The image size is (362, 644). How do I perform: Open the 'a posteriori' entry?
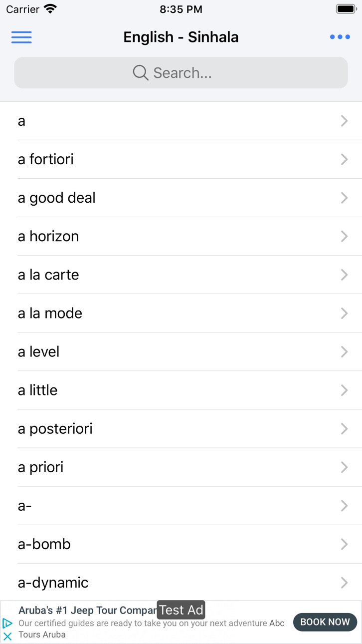pos(181,429)
